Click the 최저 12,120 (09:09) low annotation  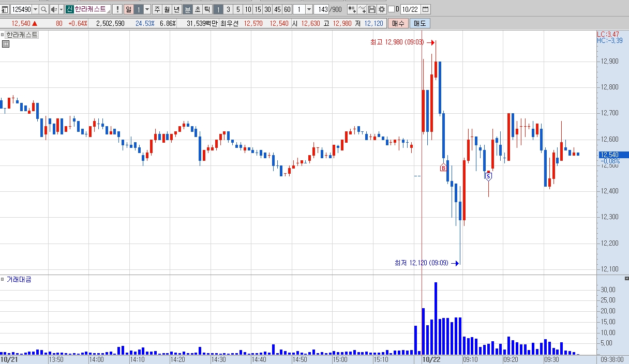421,263
